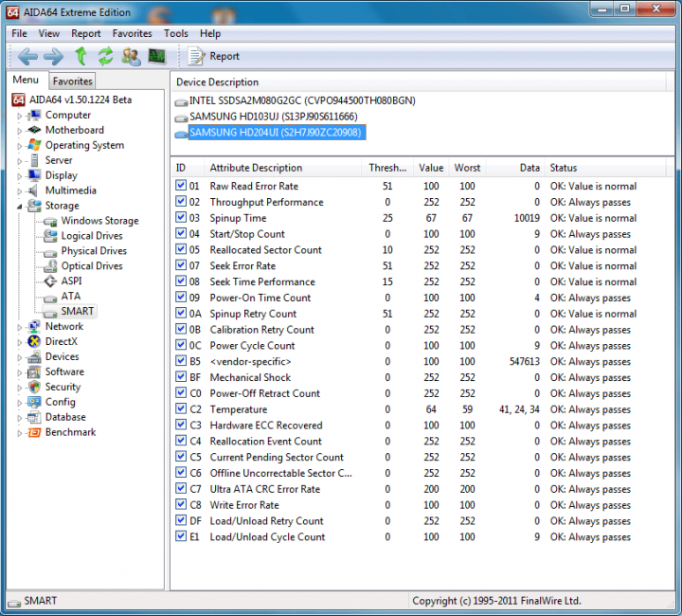Uncheck the Throughput Performance checkbox
This screenshot has height=616, width=682.
181,202
